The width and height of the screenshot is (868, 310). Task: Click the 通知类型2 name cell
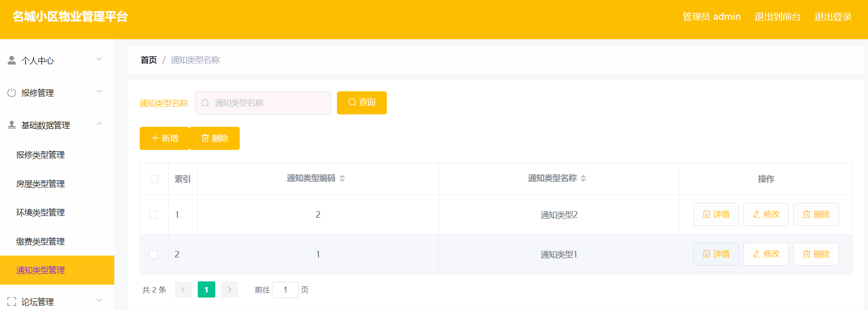[x=559, y=215]
